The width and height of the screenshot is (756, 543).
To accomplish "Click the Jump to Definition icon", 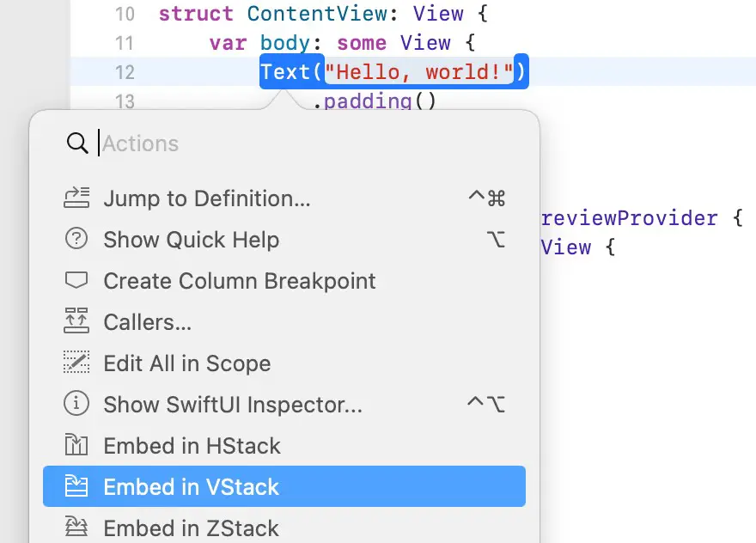I will [76, 198].
